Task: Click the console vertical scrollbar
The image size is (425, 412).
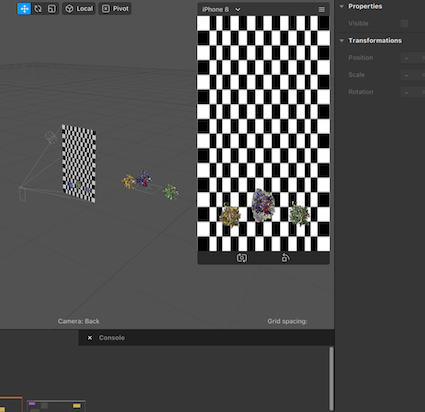Action: click(x=331, y=378)
